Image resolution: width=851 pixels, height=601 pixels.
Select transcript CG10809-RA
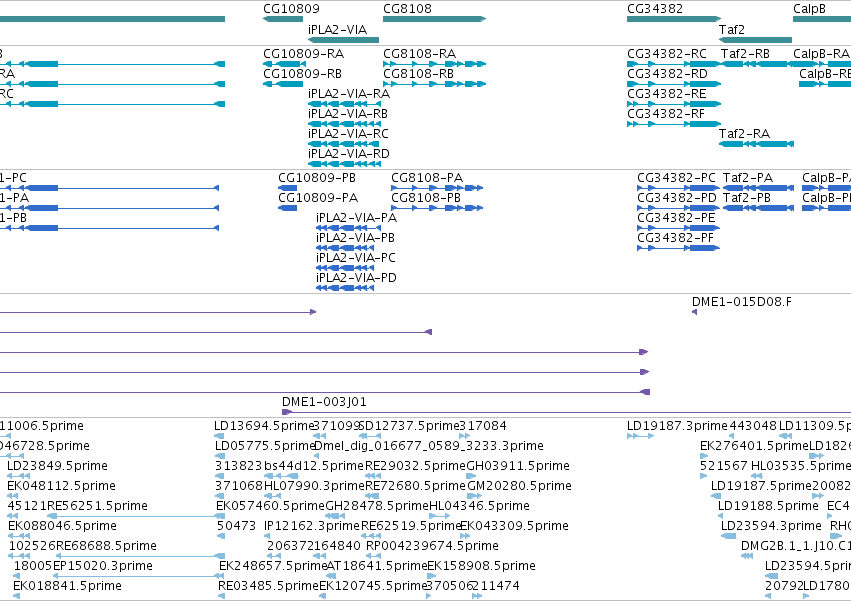pyautogui.click(x=303, y=54)
